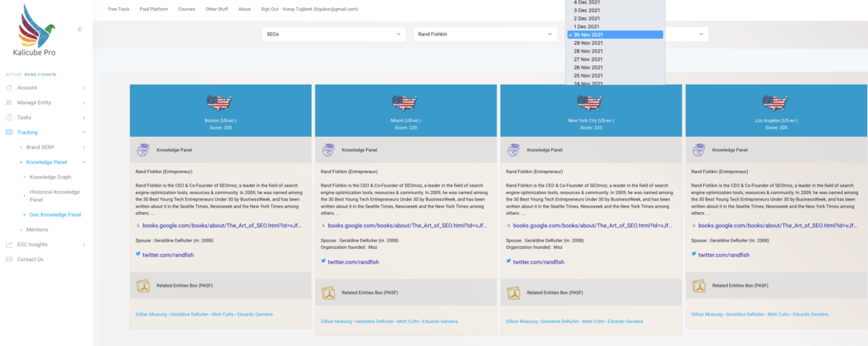This screenshot has height=346, width=868.
Task: Click Related Entities Box icon in New York card
Action: coord(514,292)
